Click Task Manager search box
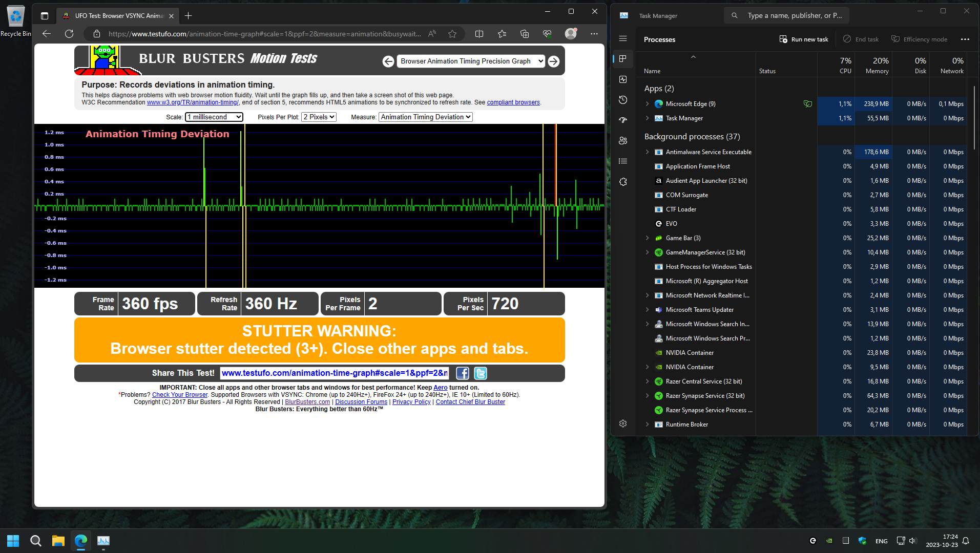 [786, 15]
